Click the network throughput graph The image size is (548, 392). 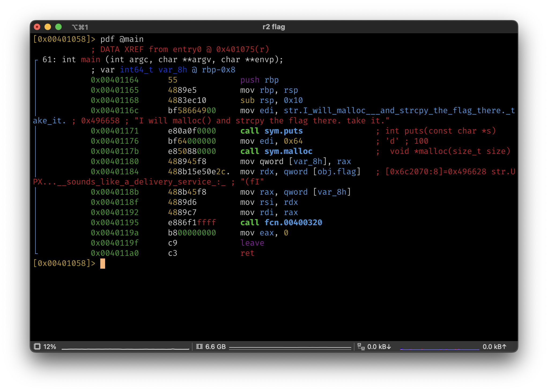(439, 349)
